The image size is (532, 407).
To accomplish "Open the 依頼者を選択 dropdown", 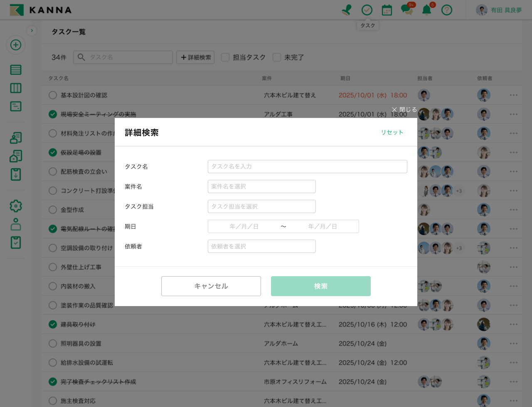I will pos(261,246).
